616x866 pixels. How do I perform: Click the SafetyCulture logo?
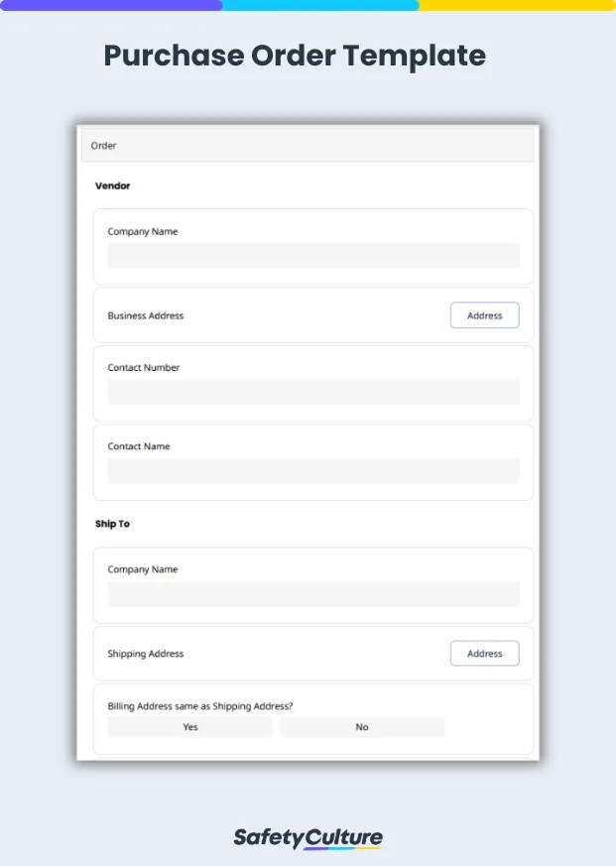[x=308, y=836]
